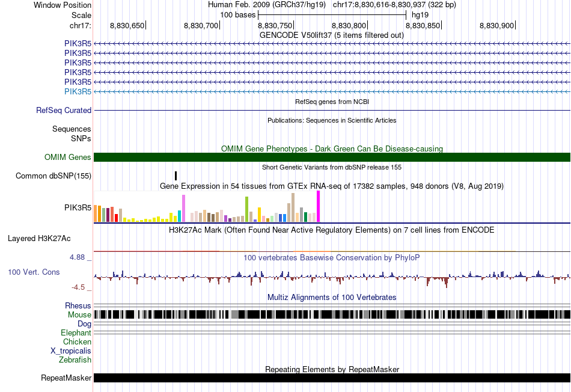The image size is (571, 392).
Task: Open RefSeq Curated track label
Action: tap(63, 110)
